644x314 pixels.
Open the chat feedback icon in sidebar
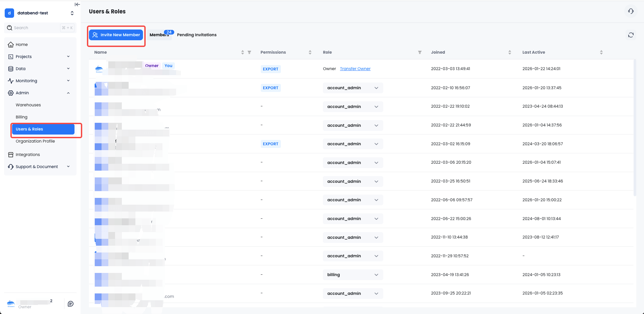[70, 304]
